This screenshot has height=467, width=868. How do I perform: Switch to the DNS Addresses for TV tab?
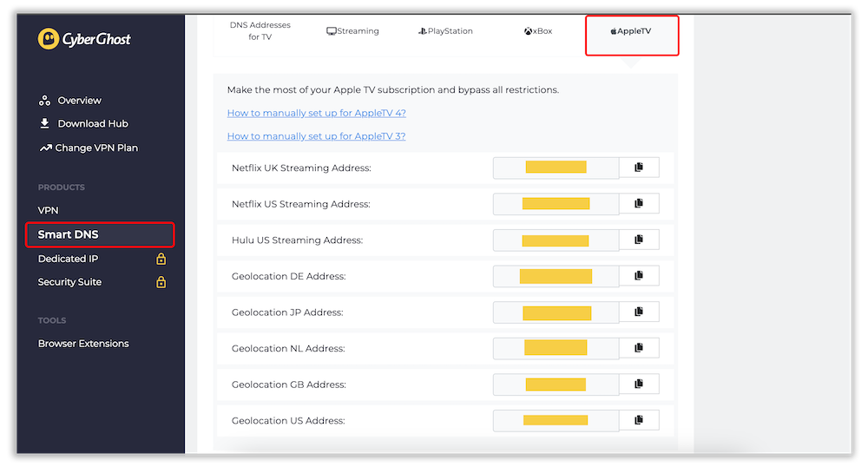(x=260, y=31)
